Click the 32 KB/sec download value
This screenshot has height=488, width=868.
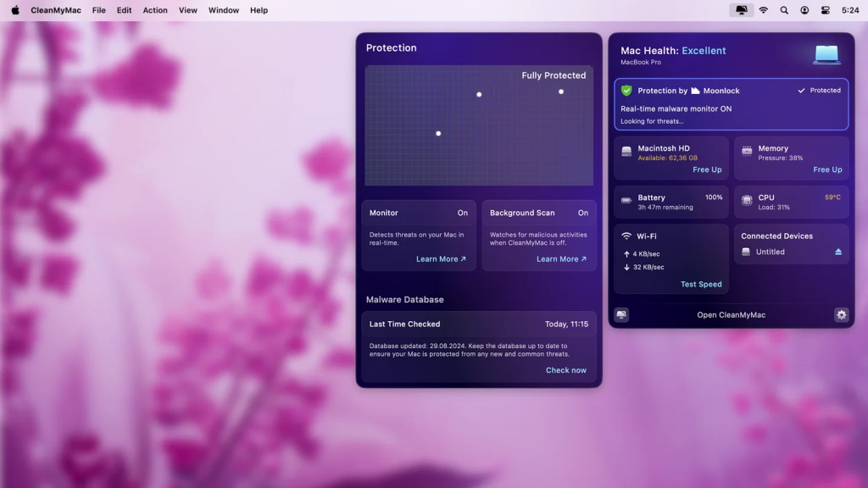(648, 267)
